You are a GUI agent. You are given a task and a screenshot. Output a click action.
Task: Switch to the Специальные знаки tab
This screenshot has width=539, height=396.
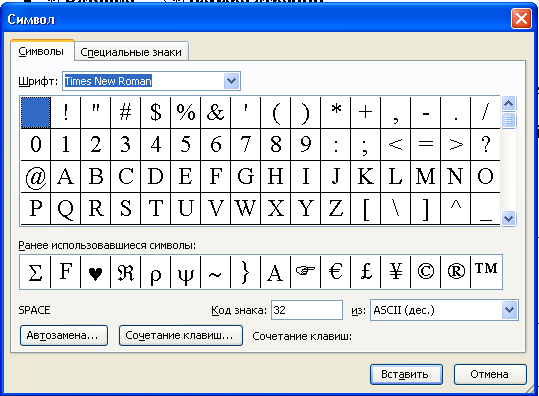(131, 52)
